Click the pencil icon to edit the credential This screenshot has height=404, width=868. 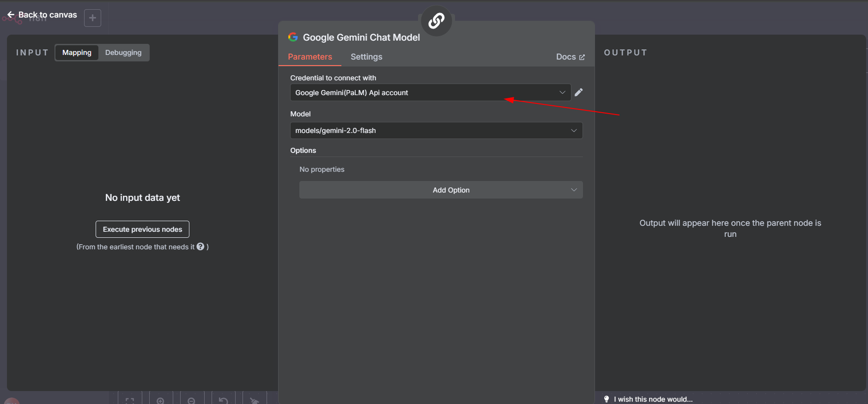click(x=578, y=92)
